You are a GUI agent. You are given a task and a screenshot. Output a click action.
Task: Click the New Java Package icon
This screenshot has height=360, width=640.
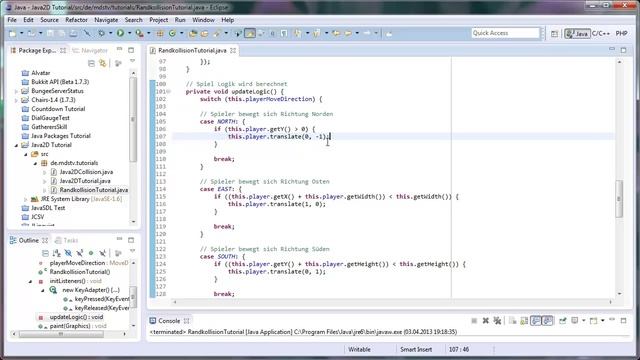point(160,33)
